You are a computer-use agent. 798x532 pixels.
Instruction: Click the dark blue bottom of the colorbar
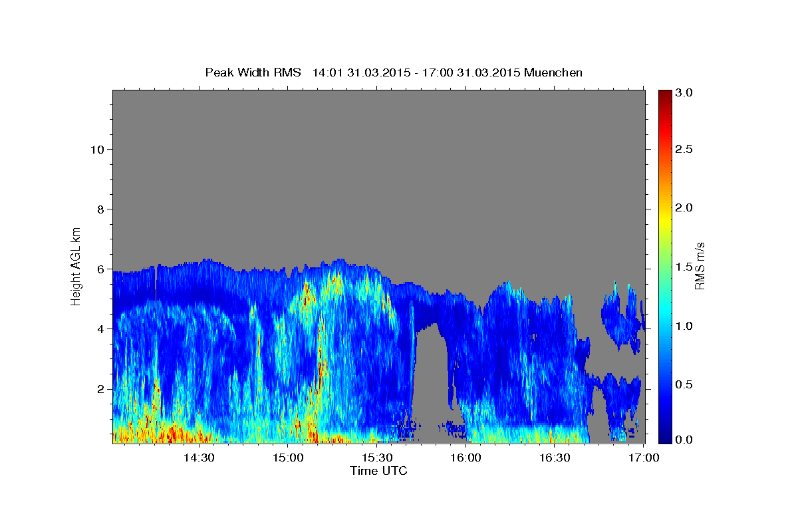(664, 438)
